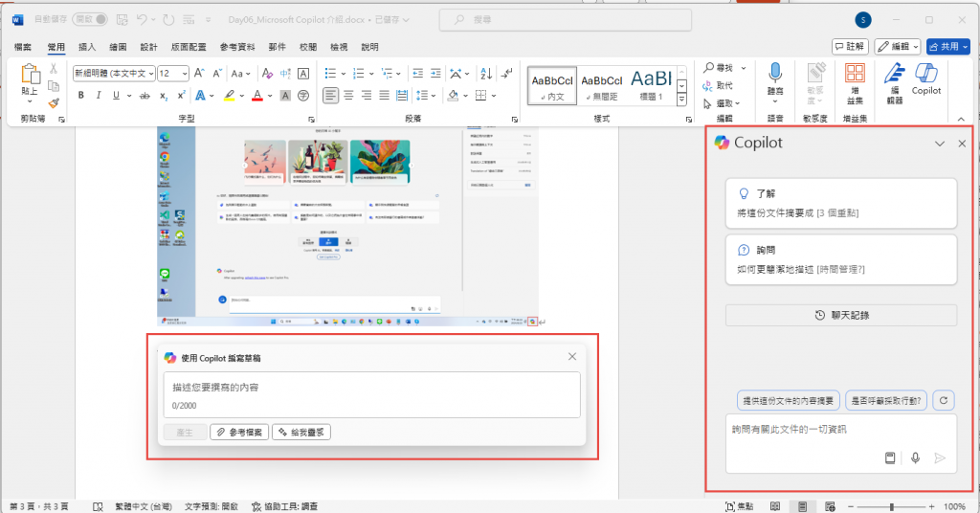Viewport: 980px width, 513px height.
Task: Select the Format Painter brush
Action: [x=54, y=102]
